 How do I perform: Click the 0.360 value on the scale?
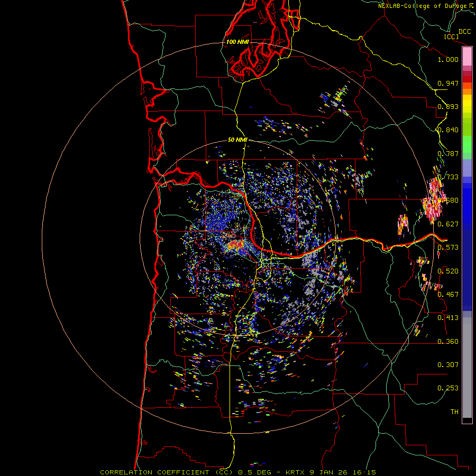[x=448, y=342]
